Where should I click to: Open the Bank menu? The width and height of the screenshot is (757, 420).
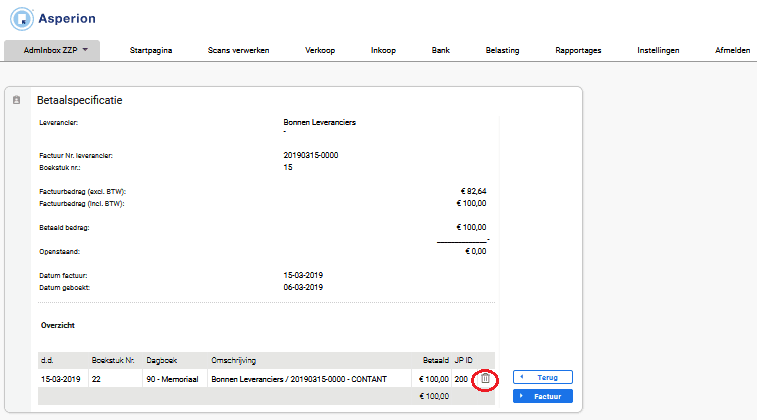pyautogui.click(x=440, y=50)
